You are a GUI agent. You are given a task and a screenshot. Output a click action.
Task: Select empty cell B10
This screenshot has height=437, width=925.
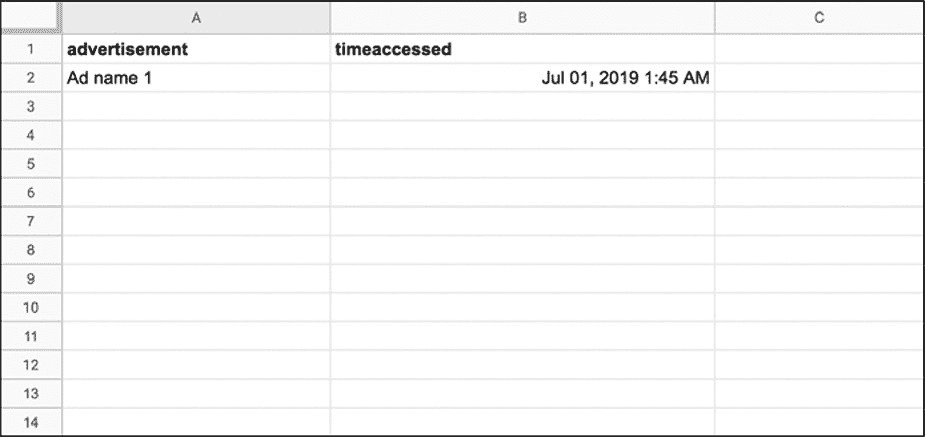pyautogui.click(x=522, y=307)
